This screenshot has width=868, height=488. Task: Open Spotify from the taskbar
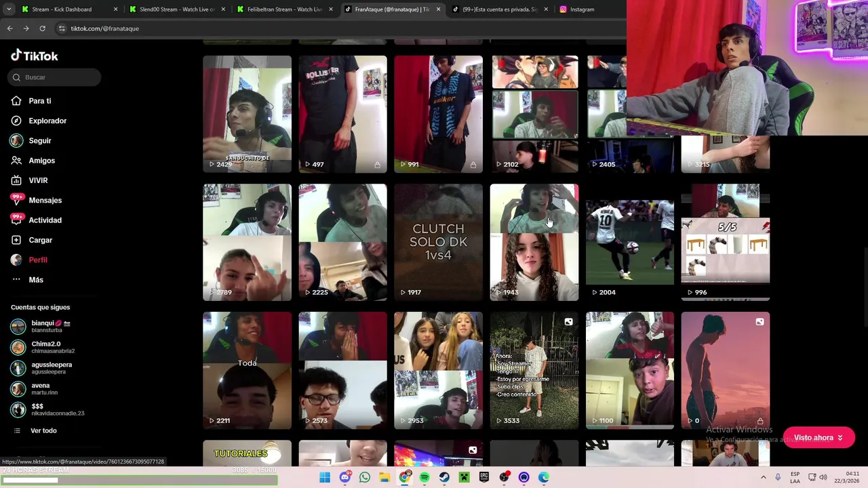click(425, 477)
